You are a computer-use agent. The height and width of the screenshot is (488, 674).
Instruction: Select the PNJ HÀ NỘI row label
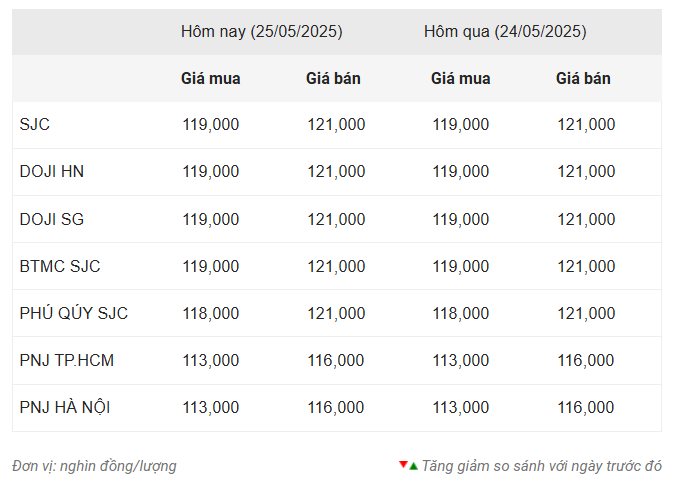click(x=67, y=407)
